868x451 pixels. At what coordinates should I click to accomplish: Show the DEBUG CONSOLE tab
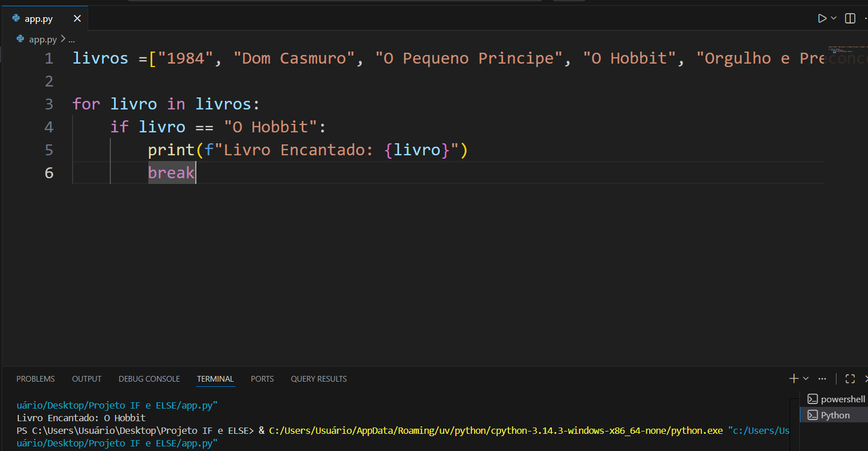pos(149,379)
